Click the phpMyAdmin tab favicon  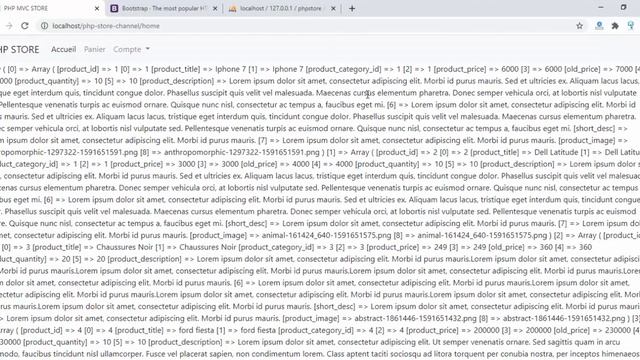[232, 8]
